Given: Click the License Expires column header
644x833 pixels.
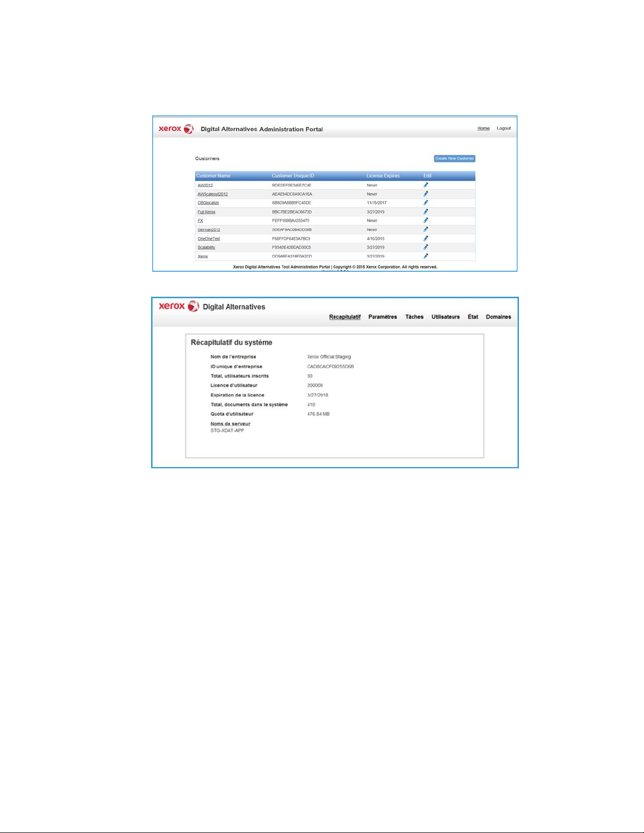Looking at the screenshot, I should [383, 176].
